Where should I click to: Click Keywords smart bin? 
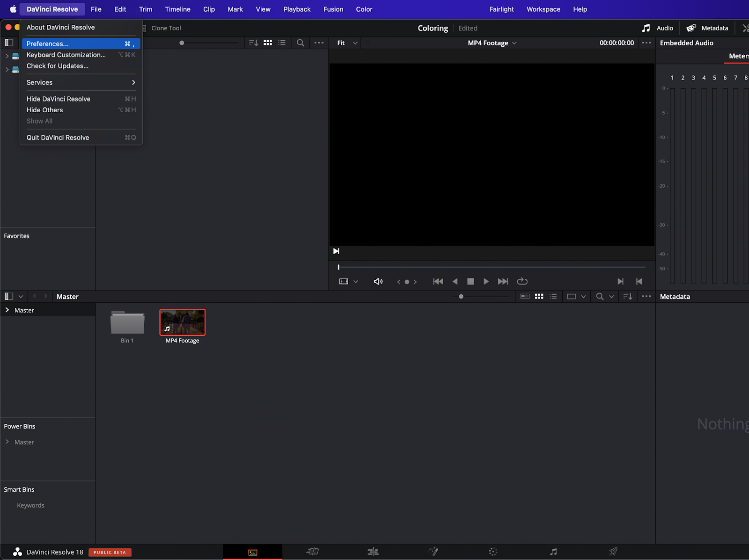click(30, 505)
